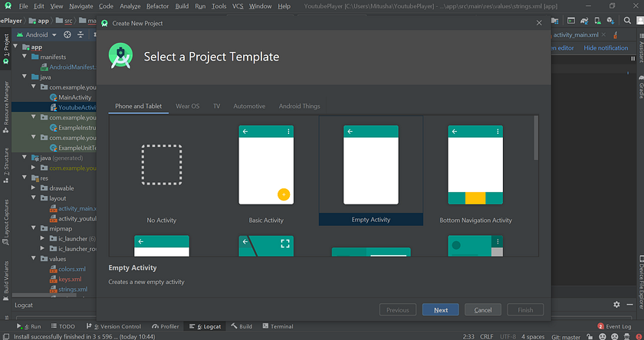The image size is (644, 340).
Task: Open the Resource Manager side tab
Action: pos(6,107)
